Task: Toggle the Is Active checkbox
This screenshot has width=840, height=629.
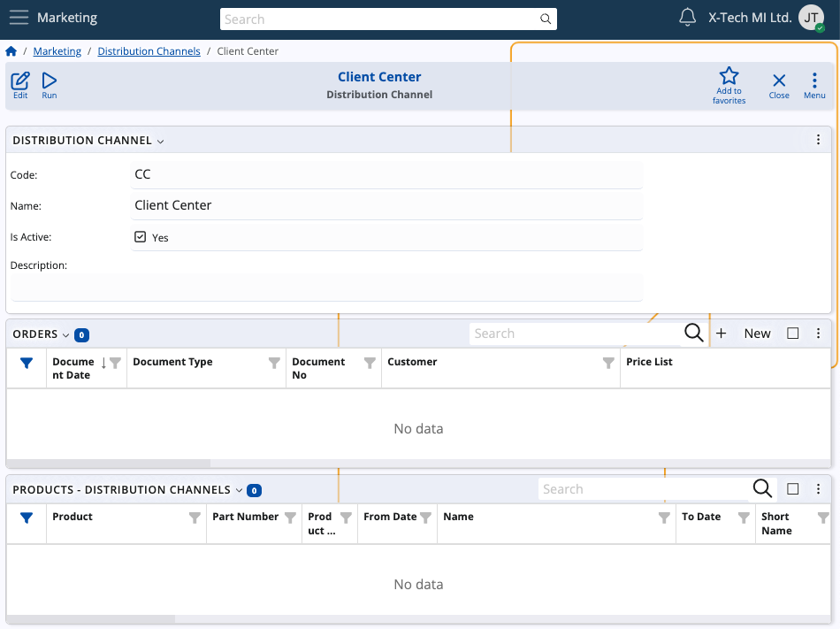Action: click(x=140, y=237)
